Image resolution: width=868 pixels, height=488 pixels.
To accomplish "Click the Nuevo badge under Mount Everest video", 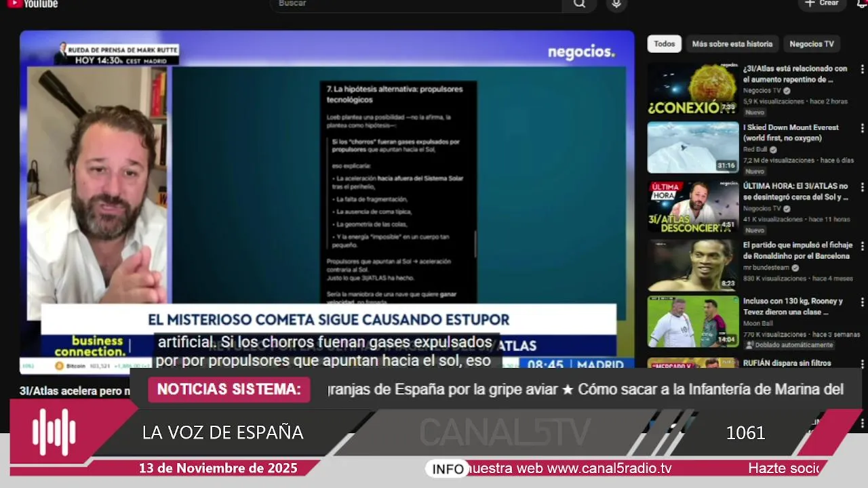I will pyautogui.click(x=755, y=171).
